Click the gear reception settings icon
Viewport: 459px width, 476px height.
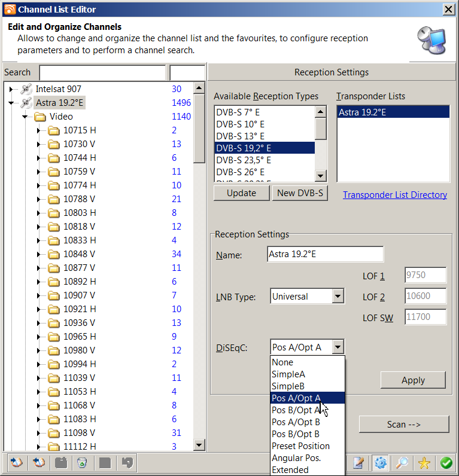pos(380,462)
